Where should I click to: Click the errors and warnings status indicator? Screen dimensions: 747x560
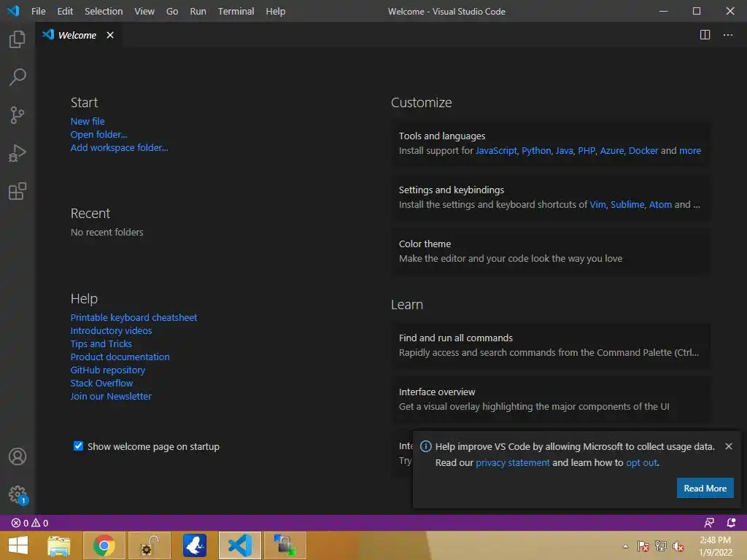(x=29, y=523)
